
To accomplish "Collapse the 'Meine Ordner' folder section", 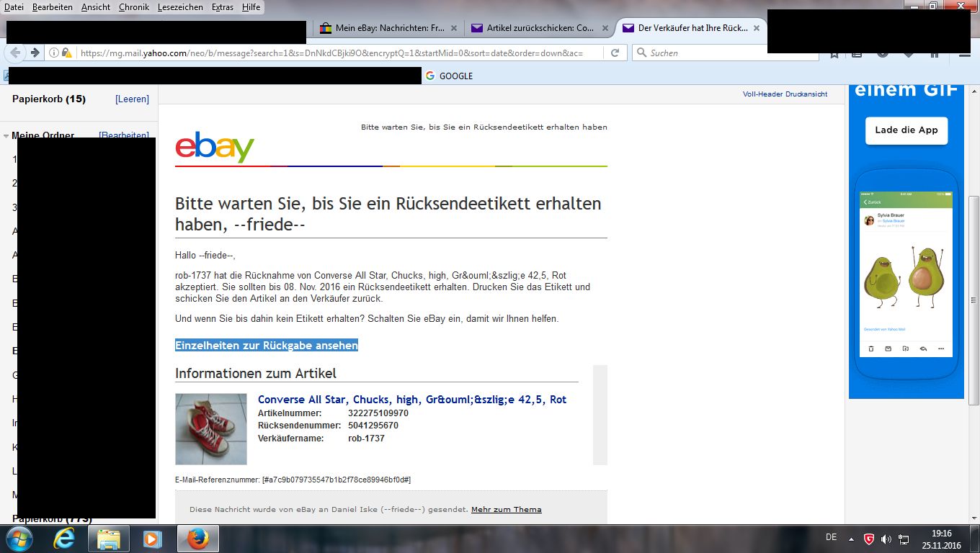I will pyautogui.click(x=6, y=135).
